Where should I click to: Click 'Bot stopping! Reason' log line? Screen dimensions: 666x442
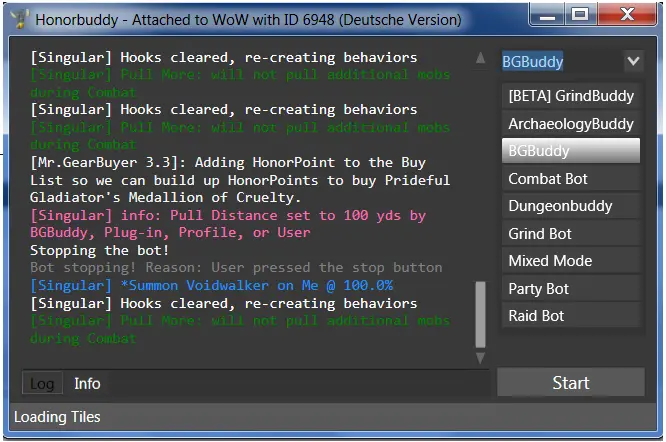click(x=236, y=267)
